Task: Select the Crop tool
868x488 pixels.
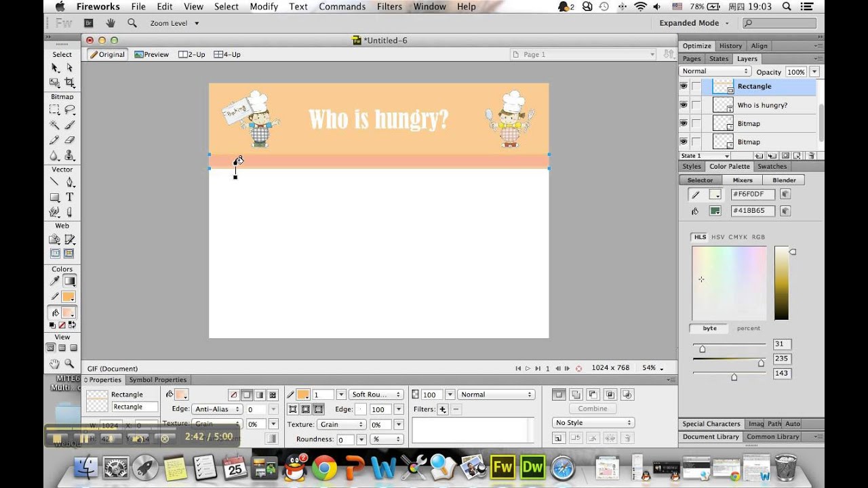Action: (x=69, y=83)
